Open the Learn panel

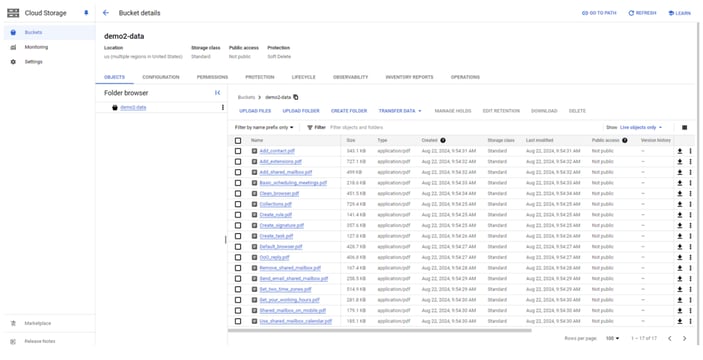pos(679,13)
